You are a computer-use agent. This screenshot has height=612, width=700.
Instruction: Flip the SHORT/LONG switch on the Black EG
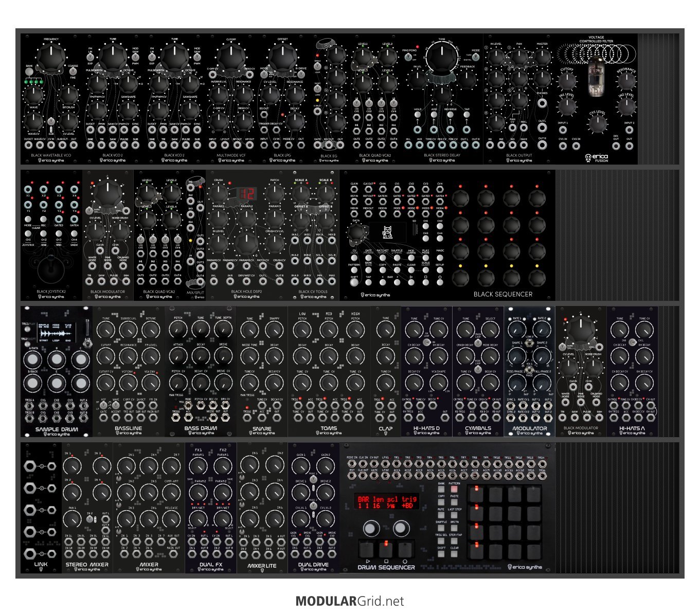click(318, 88)
